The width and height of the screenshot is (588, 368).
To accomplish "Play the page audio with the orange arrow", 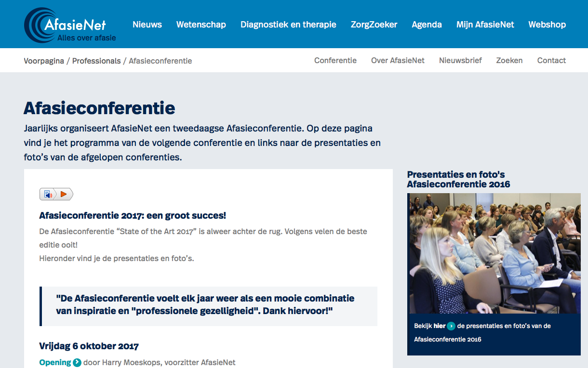I will (64, 194).
